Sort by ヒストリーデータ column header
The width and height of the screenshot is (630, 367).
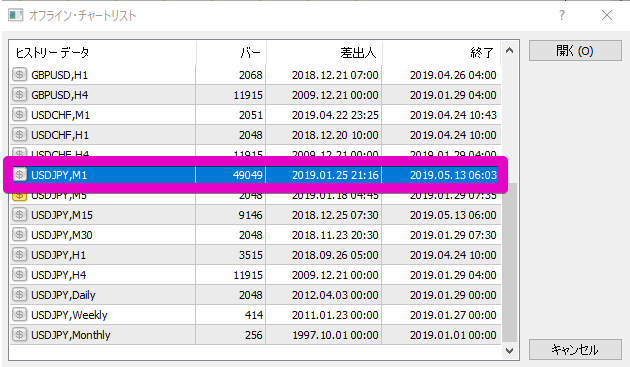point(103,53)
